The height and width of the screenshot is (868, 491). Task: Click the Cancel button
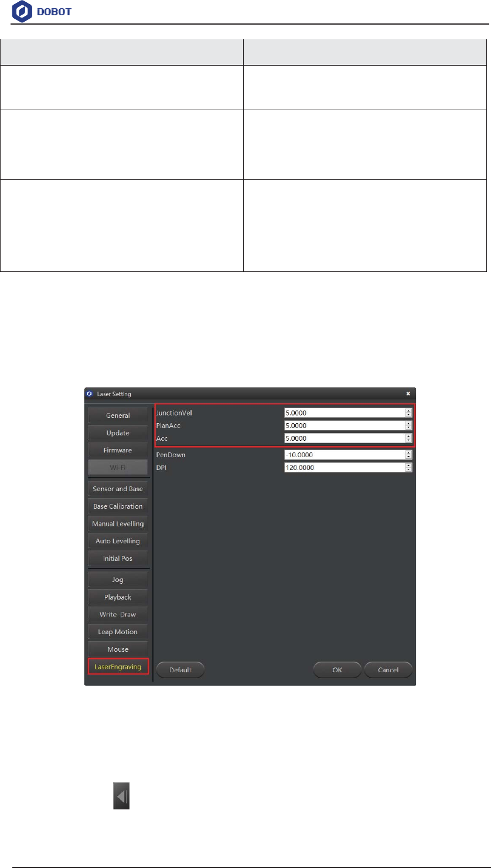[388, 670]
